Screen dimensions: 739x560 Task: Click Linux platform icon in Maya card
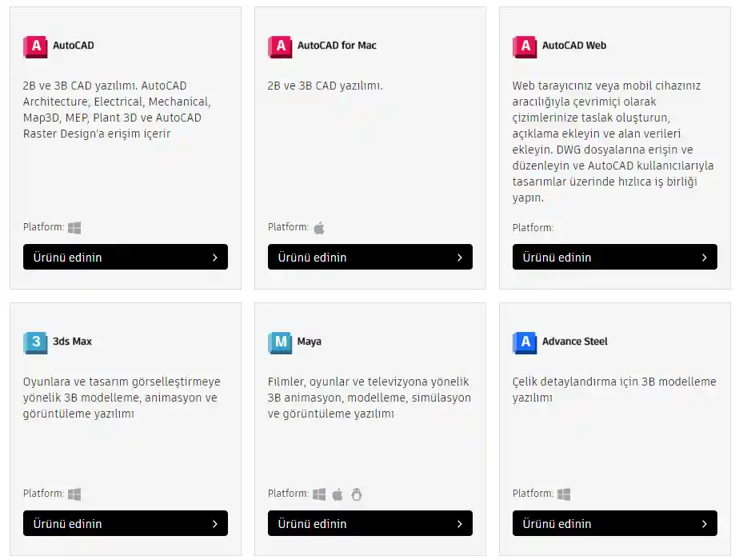pos(357,494)
